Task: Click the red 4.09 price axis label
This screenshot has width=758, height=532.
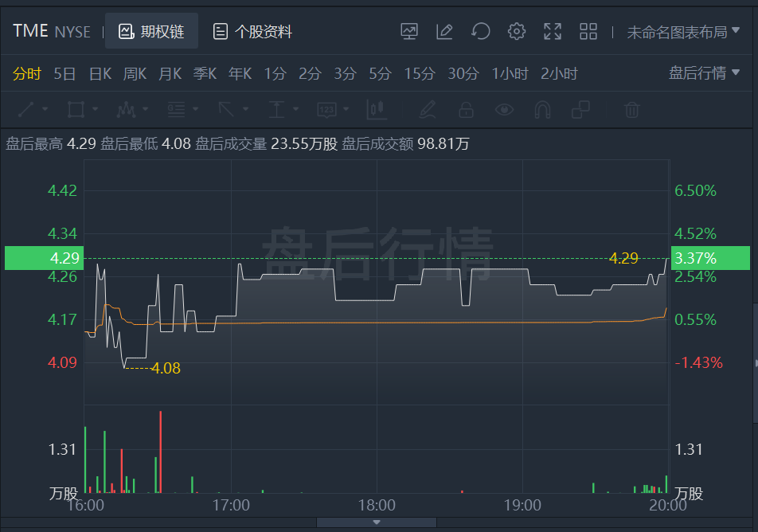Action: coord(62,362)
